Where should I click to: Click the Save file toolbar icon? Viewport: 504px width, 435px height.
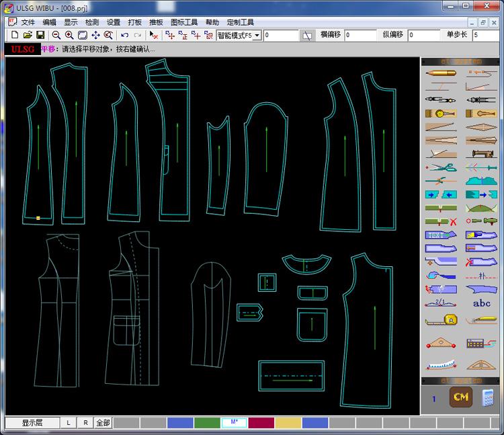40,35
